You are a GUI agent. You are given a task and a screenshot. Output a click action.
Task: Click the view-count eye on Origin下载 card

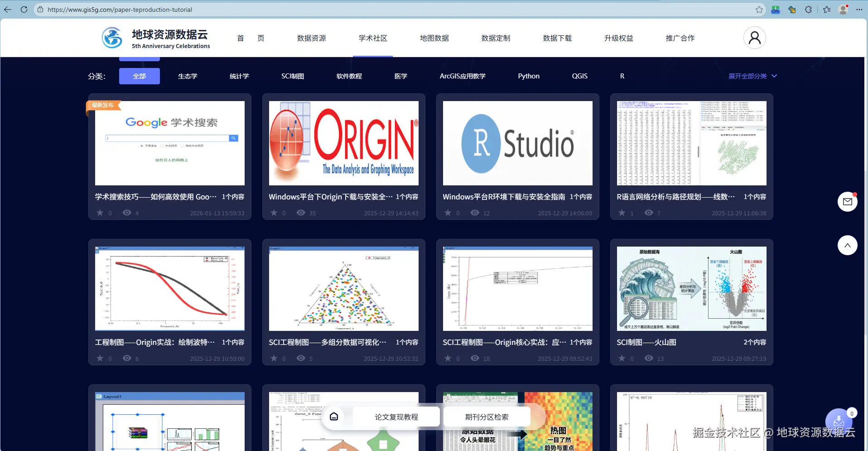click(301, 213)
